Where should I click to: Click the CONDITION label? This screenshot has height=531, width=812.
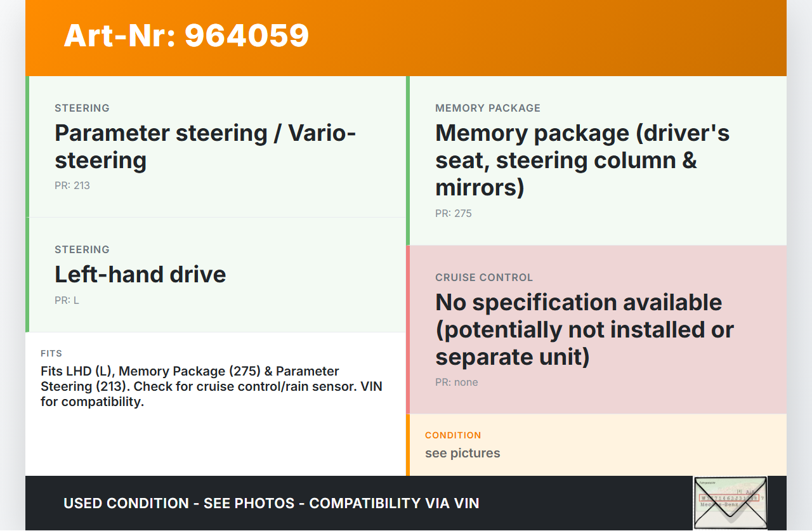(453, 435)
